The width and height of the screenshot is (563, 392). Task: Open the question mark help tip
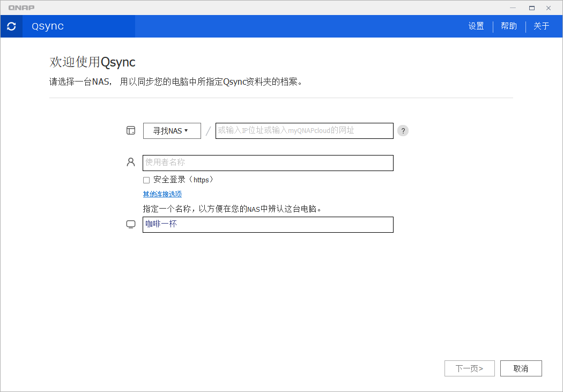[403, 131]
